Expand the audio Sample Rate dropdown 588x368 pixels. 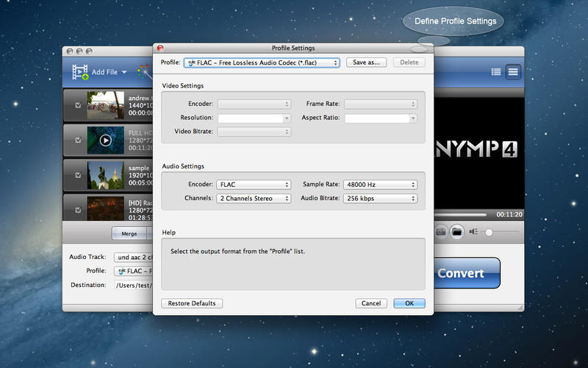coord(380,185)
